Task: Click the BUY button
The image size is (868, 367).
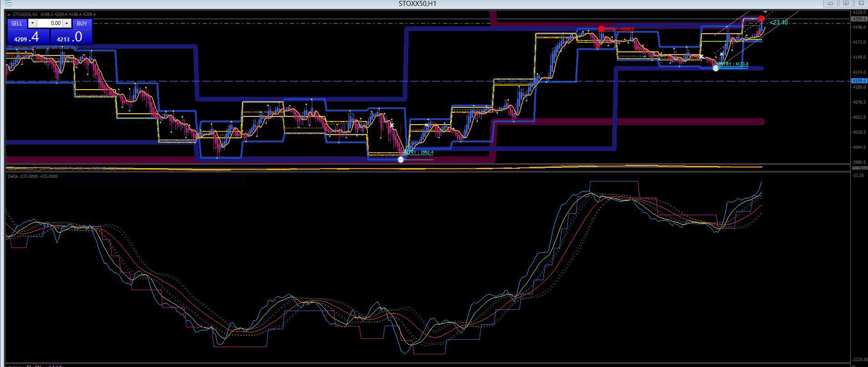Action: click(82, 24)
